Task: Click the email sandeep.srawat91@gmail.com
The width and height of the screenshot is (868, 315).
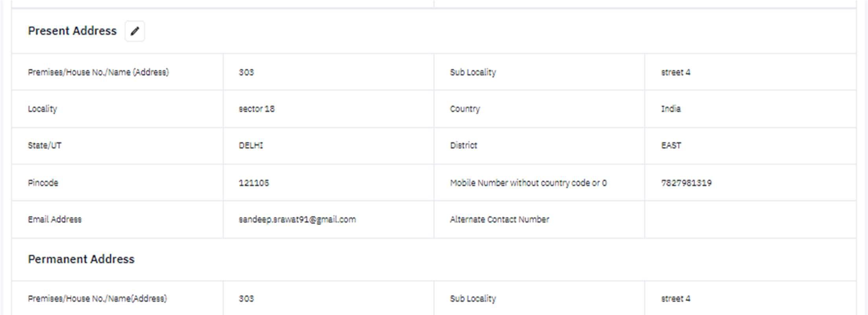Action: [x=297, y=219]
